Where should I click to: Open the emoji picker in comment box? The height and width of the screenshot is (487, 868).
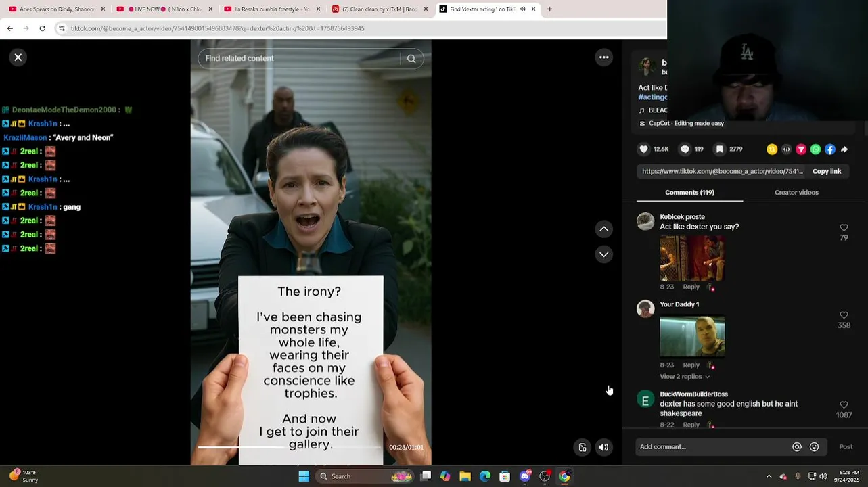tap(815, 447)
